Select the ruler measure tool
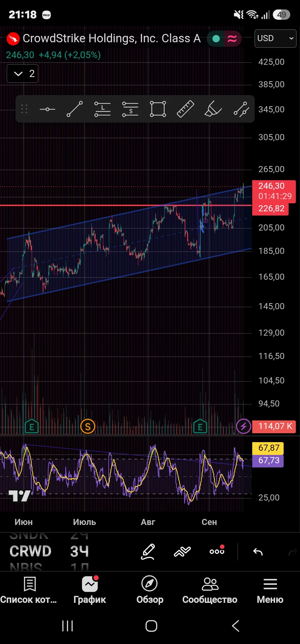 click(186, 109)
